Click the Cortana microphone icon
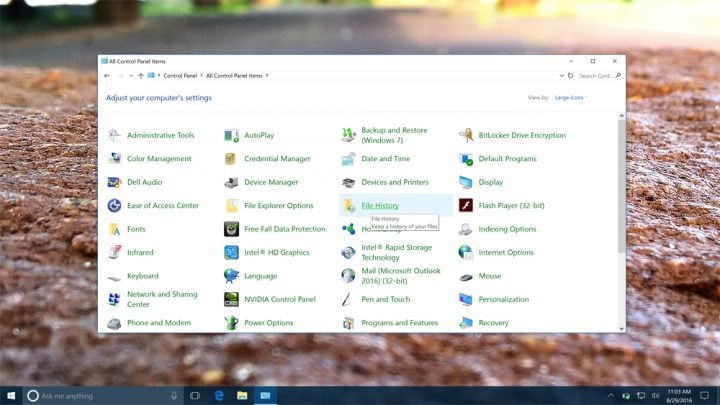 [x=174, y=396]
